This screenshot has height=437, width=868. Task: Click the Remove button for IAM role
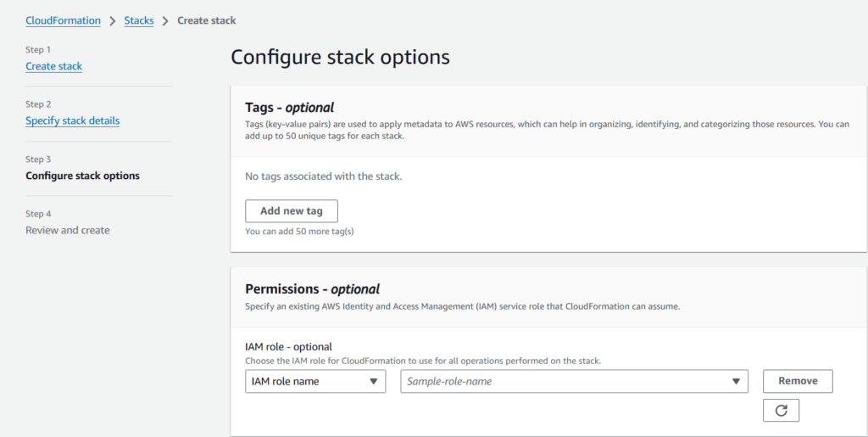click(x=798, y=381)
